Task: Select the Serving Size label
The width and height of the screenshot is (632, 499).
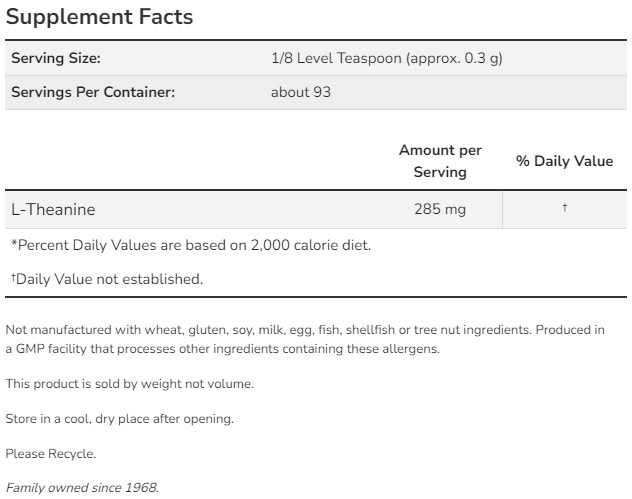Action: pos(56,58)
